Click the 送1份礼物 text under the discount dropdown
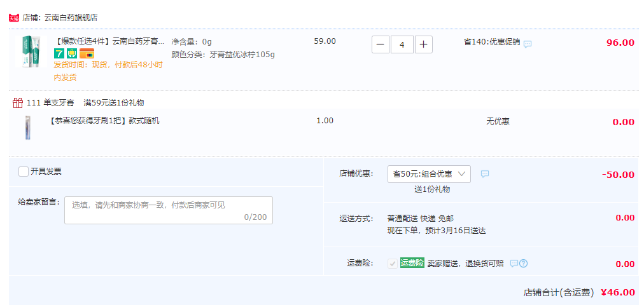 [x=432, y=189]
